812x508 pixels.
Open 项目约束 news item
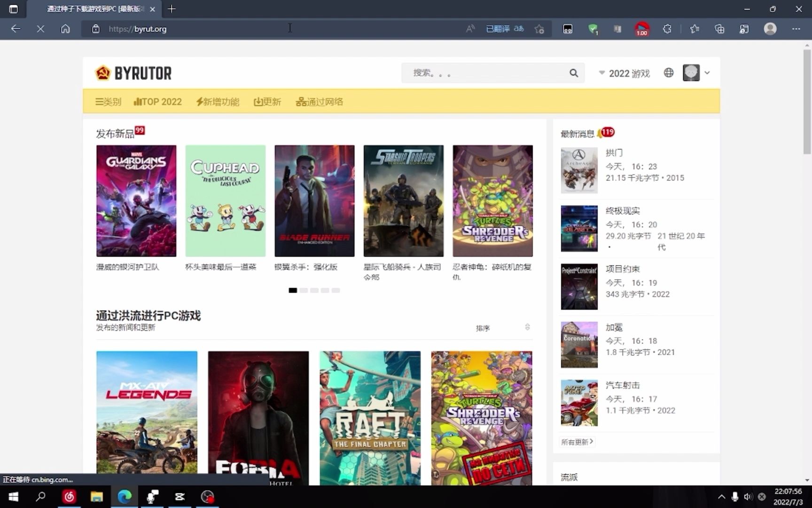click(x=637, y=286)
